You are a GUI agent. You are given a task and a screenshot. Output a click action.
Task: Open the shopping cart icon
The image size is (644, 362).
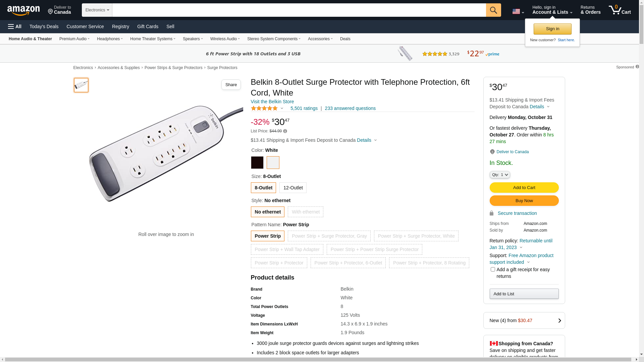coord(620,10)
